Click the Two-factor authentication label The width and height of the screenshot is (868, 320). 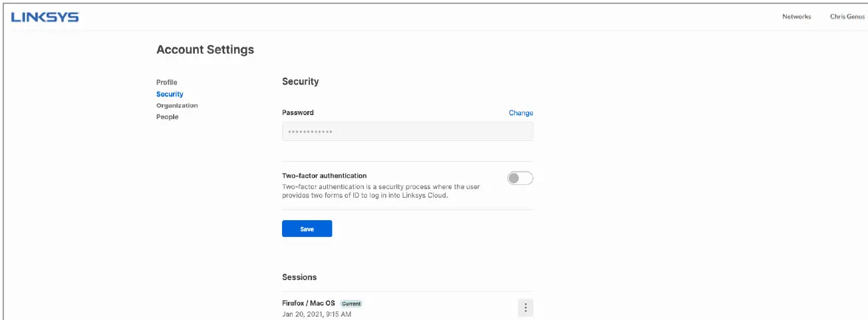[x=324, y=176]
